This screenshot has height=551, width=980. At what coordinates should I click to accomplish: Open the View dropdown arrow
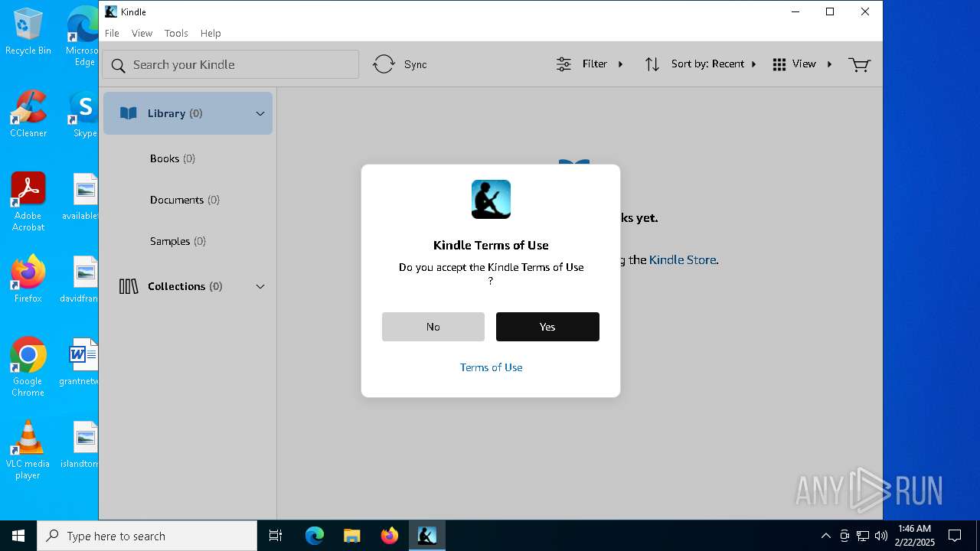point(829,64)
